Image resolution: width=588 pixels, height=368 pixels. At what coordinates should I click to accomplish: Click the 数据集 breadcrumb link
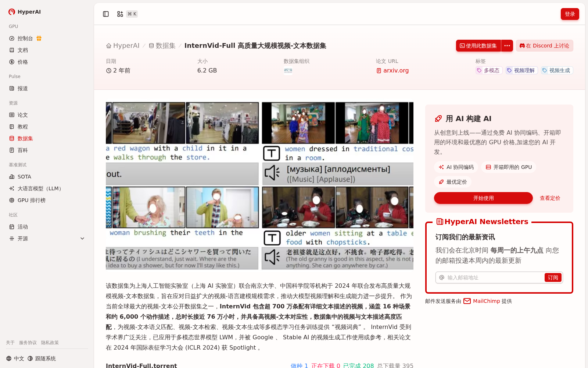point(162,46)
